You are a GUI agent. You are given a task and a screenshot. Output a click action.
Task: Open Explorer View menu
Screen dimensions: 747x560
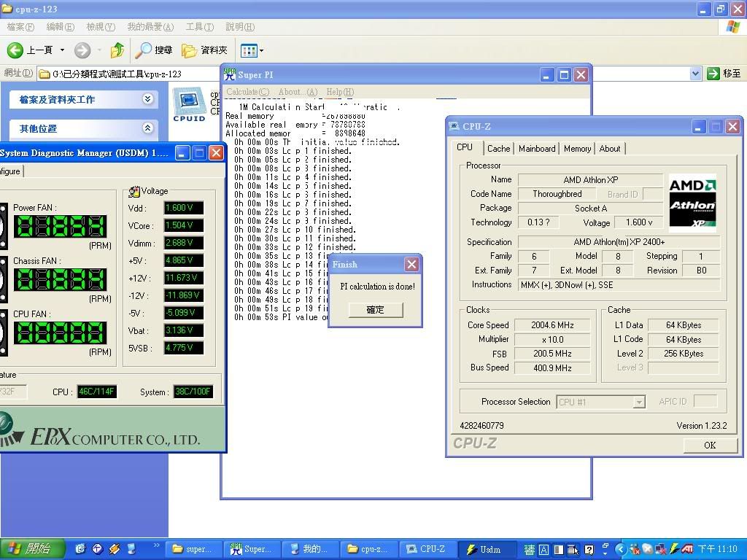[101, 27]
